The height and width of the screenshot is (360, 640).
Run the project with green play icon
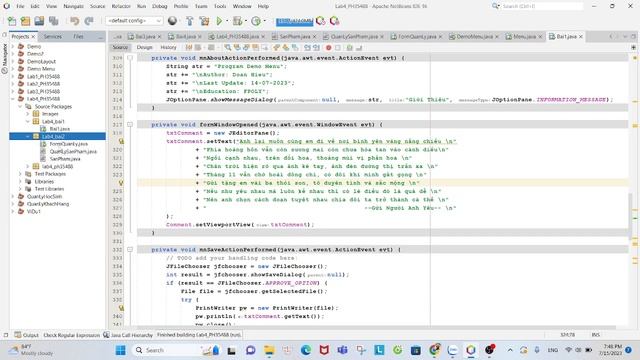tap(219, 21)
